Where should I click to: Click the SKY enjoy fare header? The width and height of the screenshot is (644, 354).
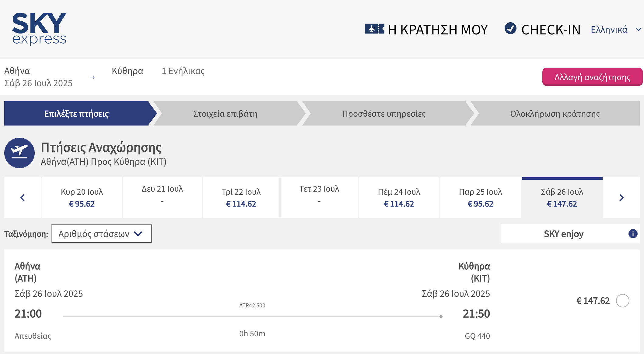coord(564,234)
